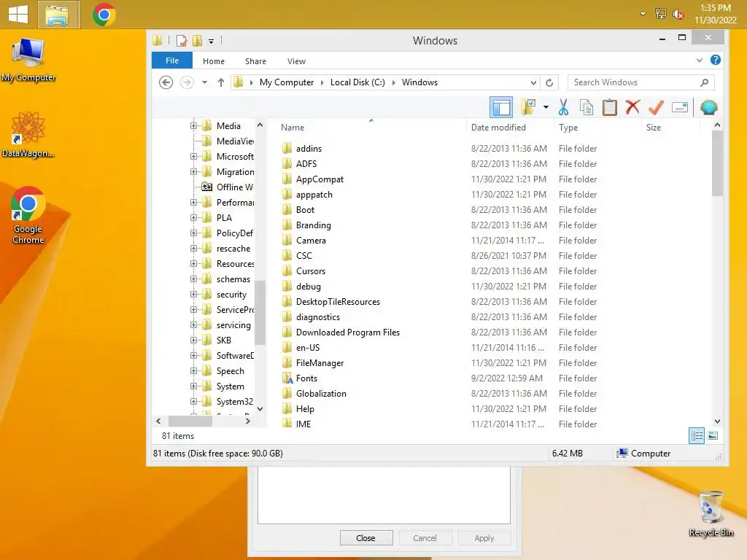This screenshot has height=560, width=747.
Task: Click the Forward navigation arrow
Action: [187, 82]
